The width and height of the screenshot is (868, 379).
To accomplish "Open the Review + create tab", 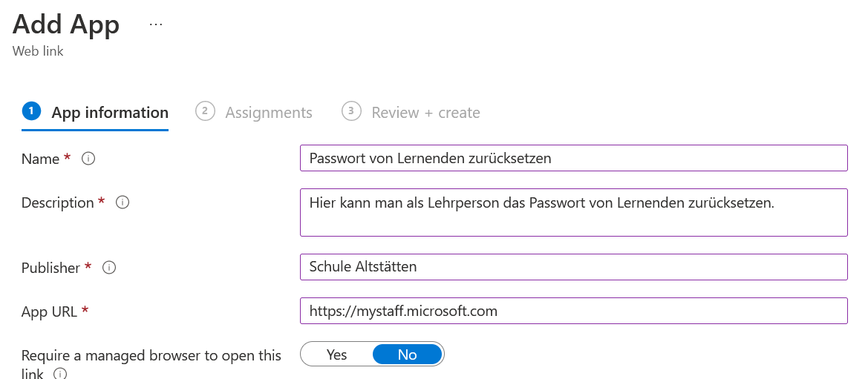I will [x=425, y=113].
